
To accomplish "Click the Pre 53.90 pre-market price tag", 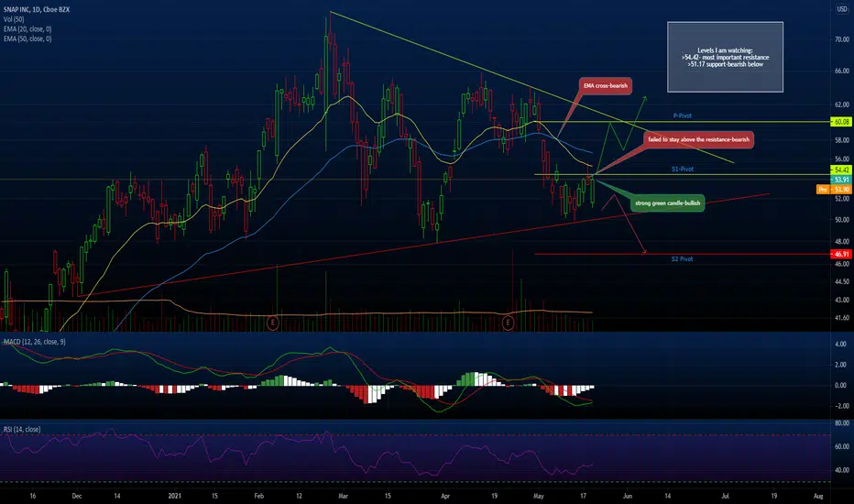I will pos(834,189).
